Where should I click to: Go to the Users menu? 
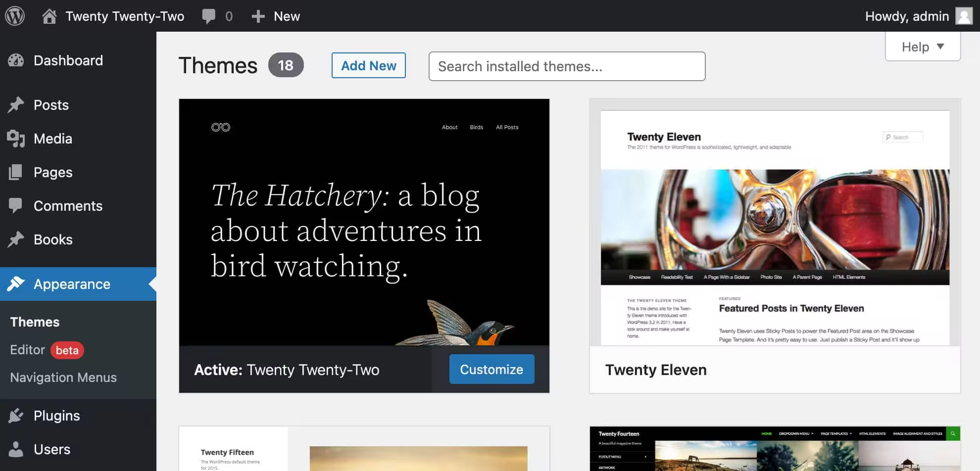tap(78, 449)
